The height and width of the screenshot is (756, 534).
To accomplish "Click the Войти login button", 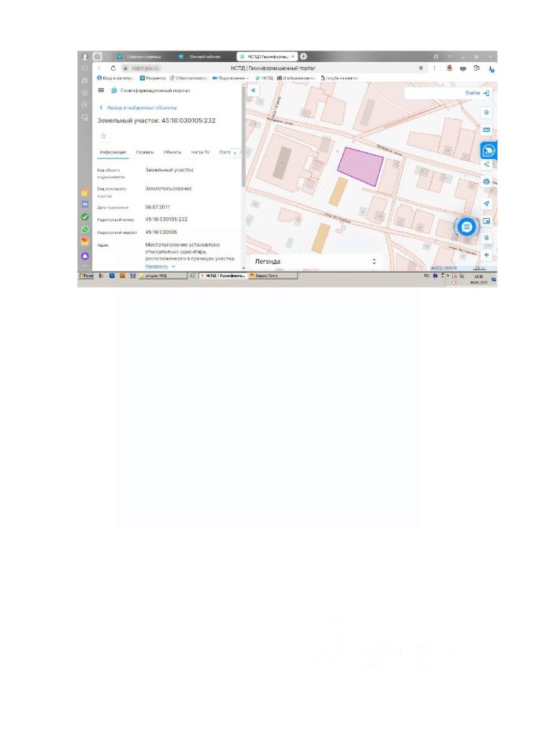I will pos(477,93).
